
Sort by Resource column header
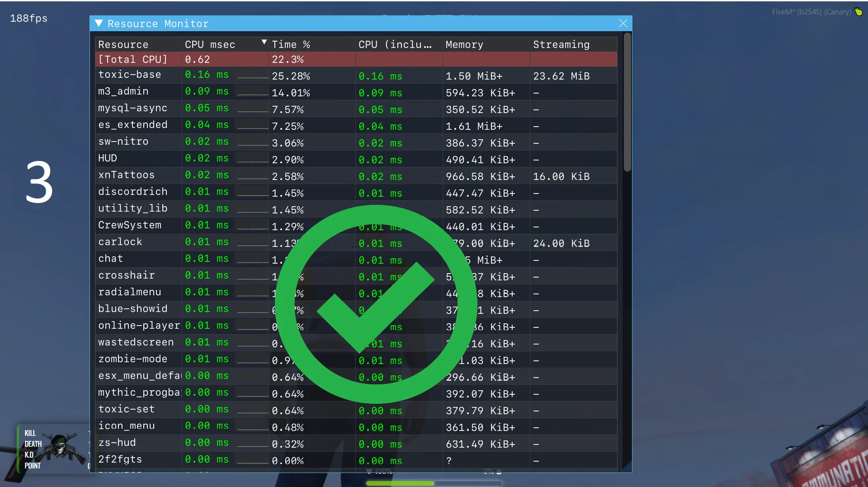pyautogui.click(x=123, y=44)
